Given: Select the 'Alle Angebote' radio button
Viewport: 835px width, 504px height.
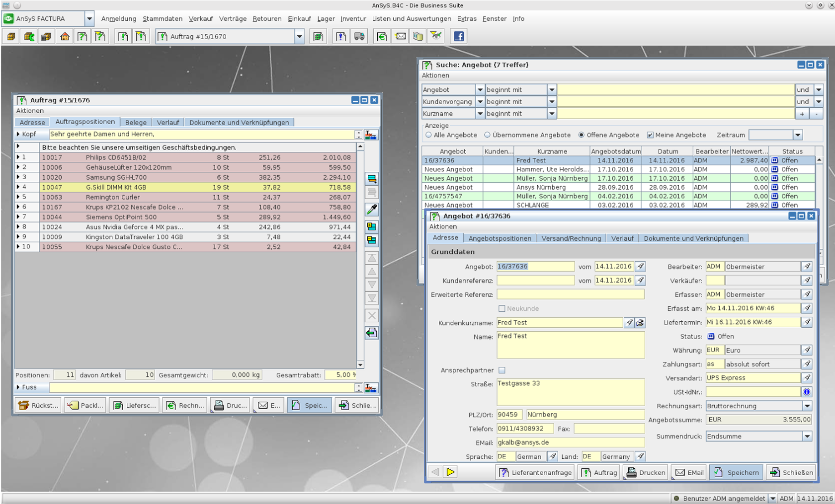Looking at the screenshot, I should point(428,135).
